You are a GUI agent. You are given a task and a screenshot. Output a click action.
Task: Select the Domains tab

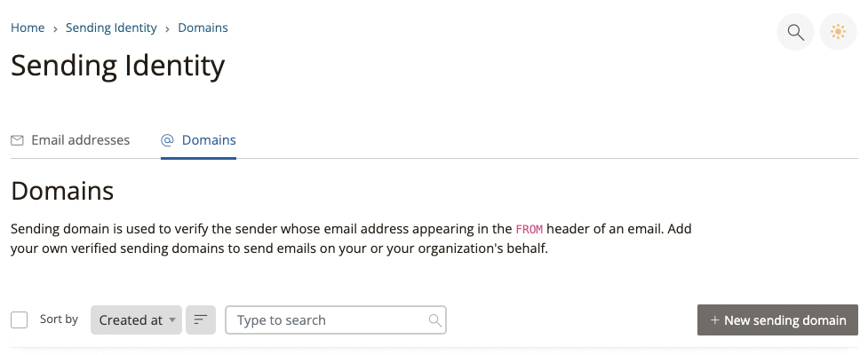[208, 140]
